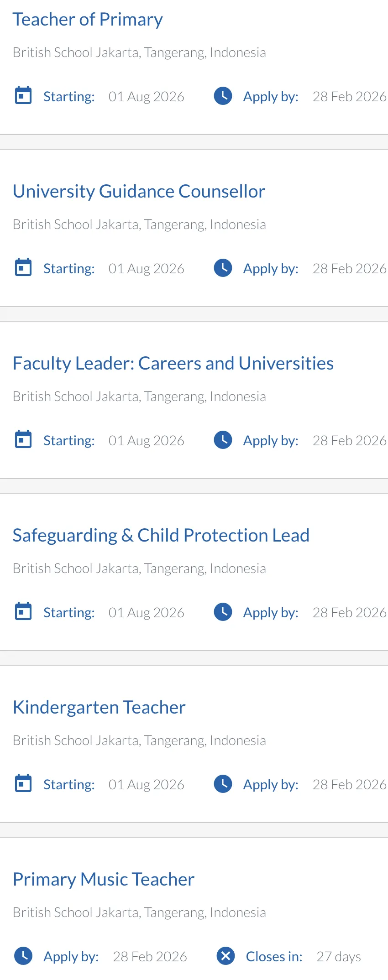Screen dimensions: 388x980
Task: Click clock icon in Kindergarten Teacher listing
Action: (x=223, y=784)
